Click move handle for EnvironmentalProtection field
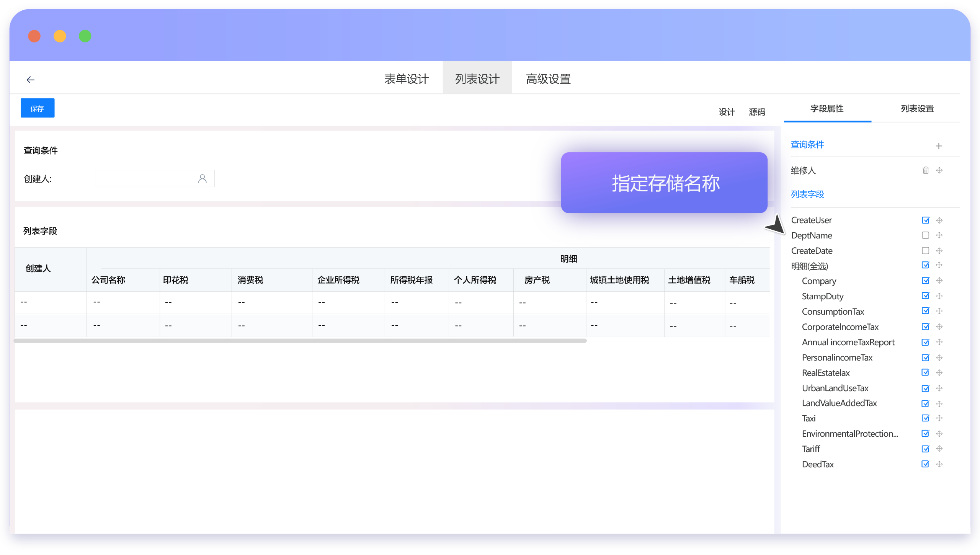 pyautogui.click(x=939, y=434)
